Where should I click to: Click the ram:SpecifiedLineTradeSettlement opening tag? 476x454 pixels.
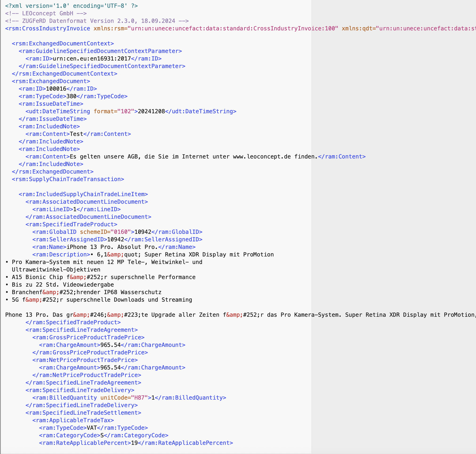coord(83,413)
